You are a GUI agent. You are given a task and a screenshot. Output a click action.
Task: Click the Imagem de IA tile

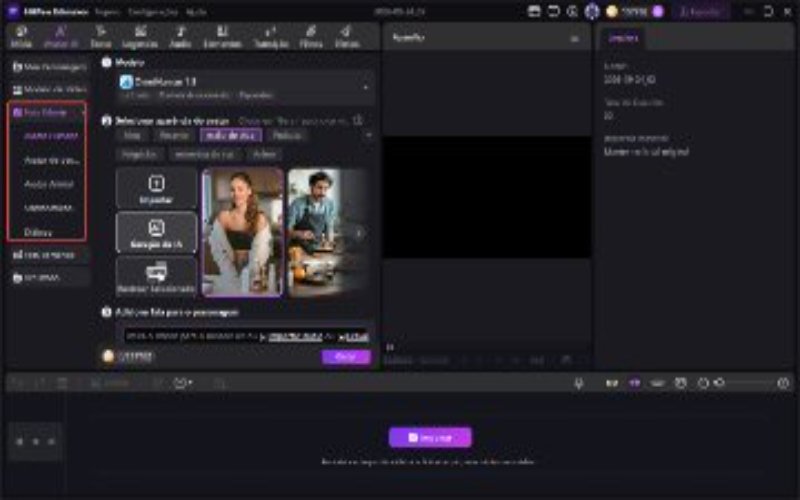click(x=156, y=233)
